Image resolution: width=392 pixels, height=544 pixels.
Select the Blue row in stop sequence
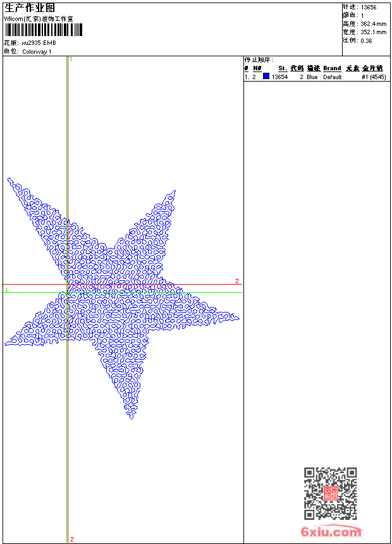point(312,77)
